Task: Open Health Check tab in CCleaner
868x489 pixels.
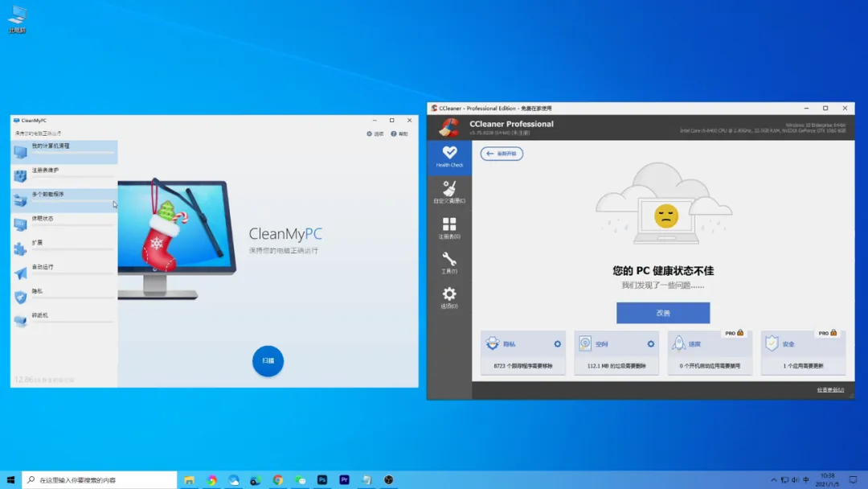Action: pos(449,157)
